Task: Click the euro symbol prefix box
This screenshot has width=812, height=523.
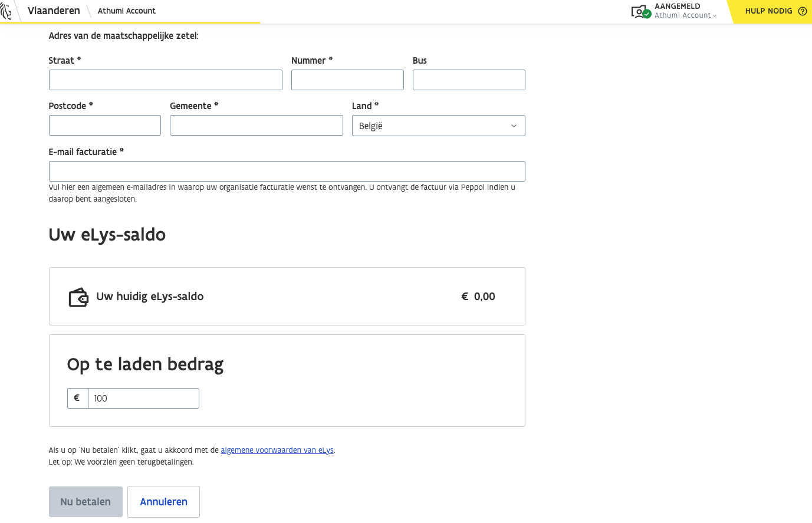Action: 77,398
